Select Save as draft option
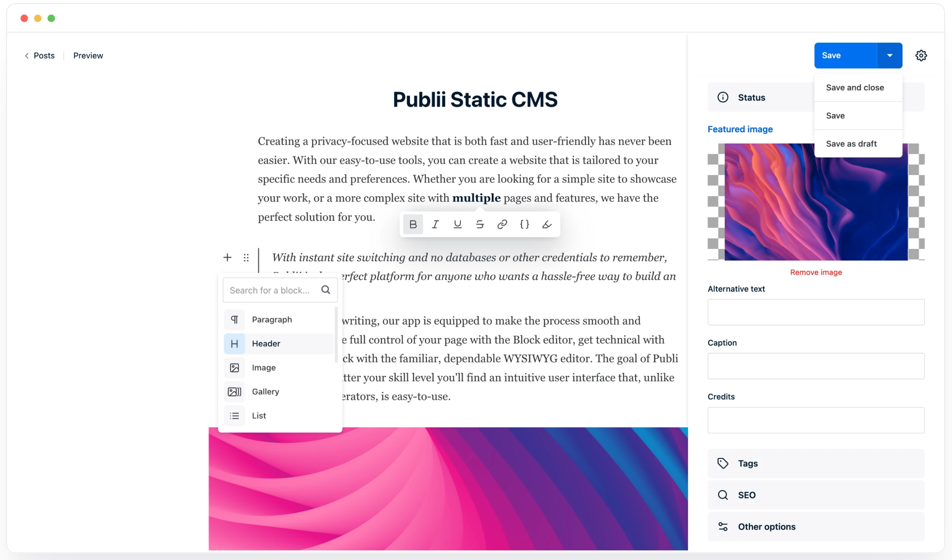Image resolution: width=952 pixels, height=560 pixels. click(852, 143)
